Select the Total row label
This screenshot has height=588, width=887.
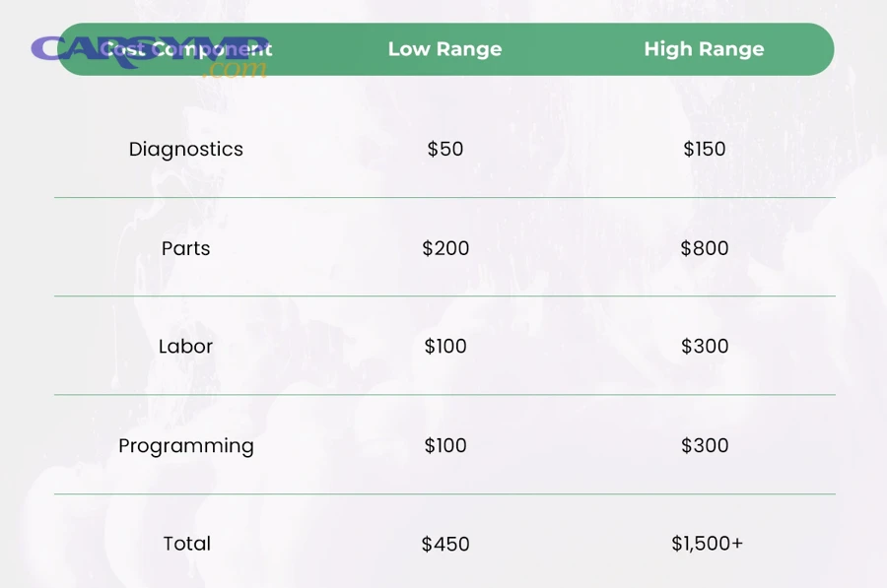(186, 544)
